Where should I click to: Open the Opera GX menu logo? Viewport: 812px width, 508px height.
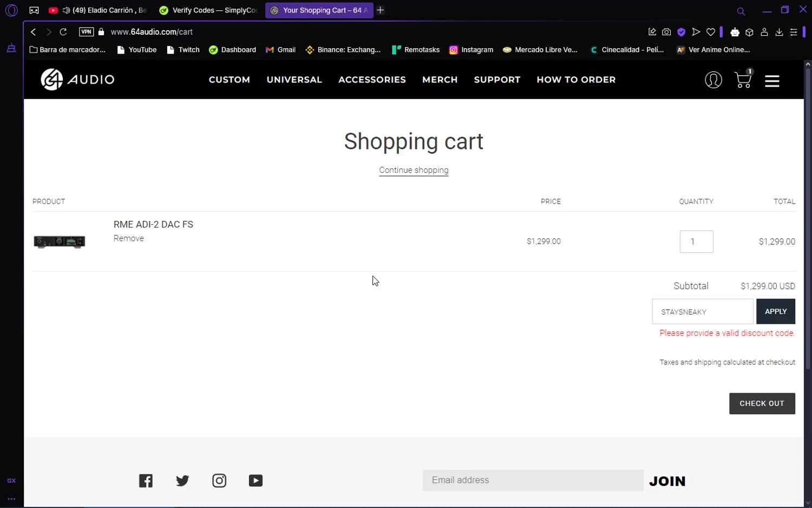coord(11,10)
